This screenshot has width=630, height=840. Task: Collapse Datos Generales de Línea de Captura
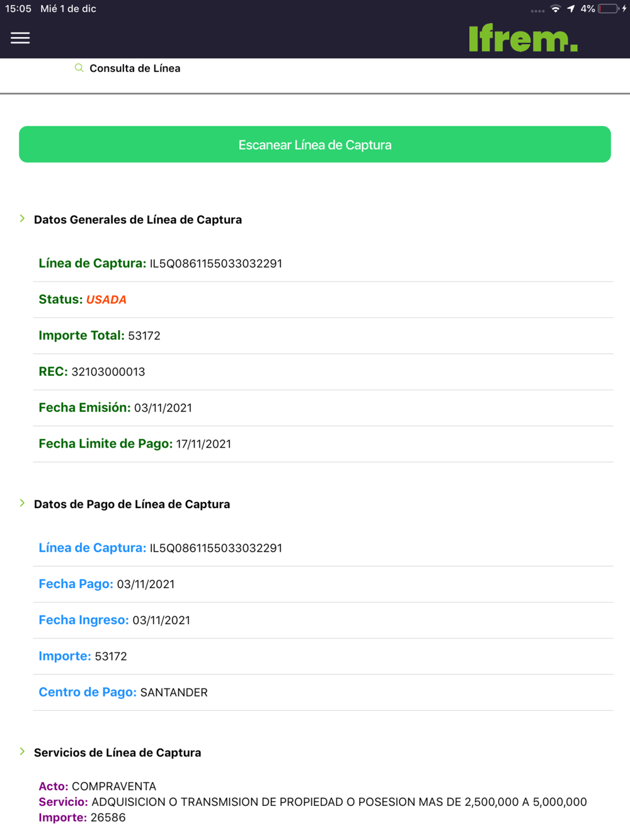tap(23, 219)
